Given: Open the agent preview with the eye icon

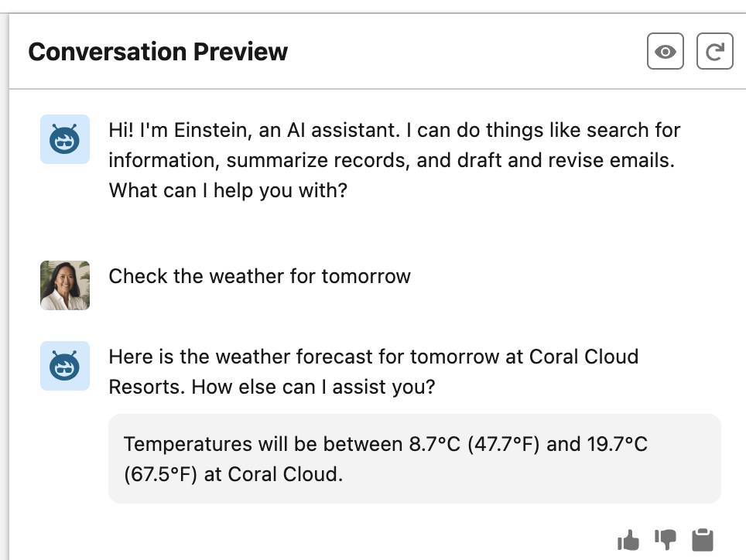Looking at the screenshot, I should (664, 52).
